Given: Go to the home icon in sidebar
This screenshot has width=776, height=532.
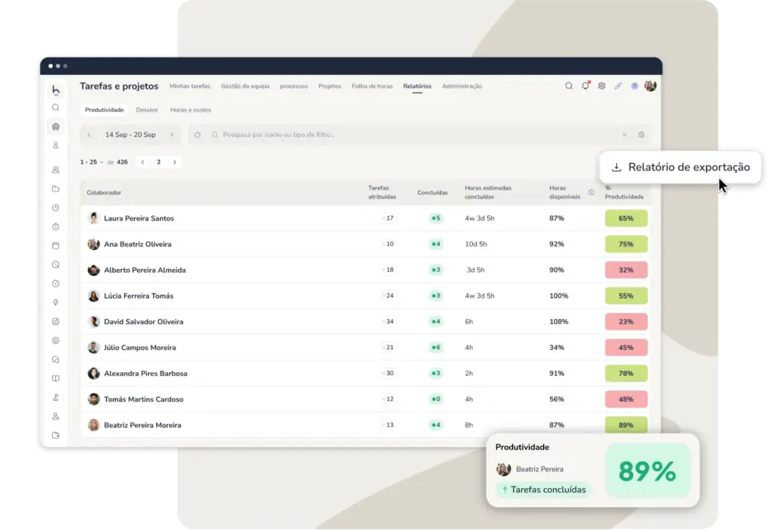Looking at the screenshot, I should [x=56, y=127].
